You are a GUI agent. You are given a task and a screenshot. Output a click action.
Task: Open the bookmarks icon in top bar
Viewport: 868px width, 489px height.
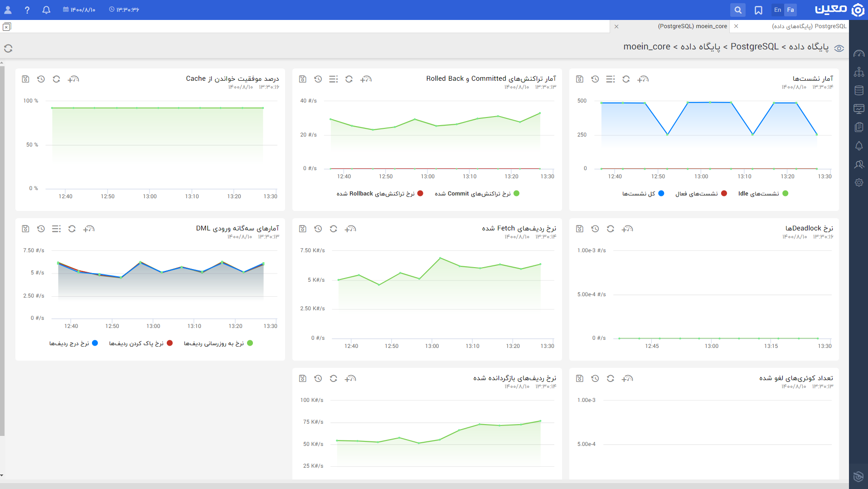coord(758,10)
